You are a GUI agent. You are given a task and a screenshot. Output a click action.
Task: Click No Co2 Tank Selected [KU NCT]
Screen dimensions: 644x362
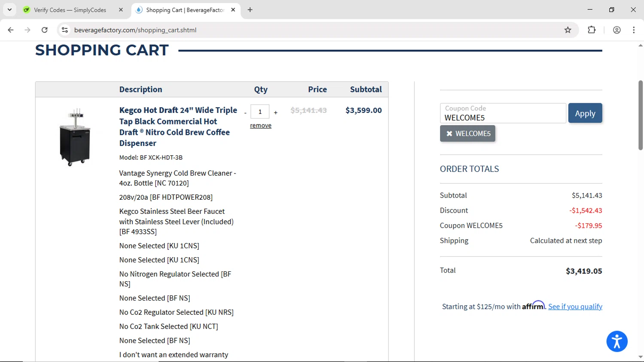click(x=169, y=326)
